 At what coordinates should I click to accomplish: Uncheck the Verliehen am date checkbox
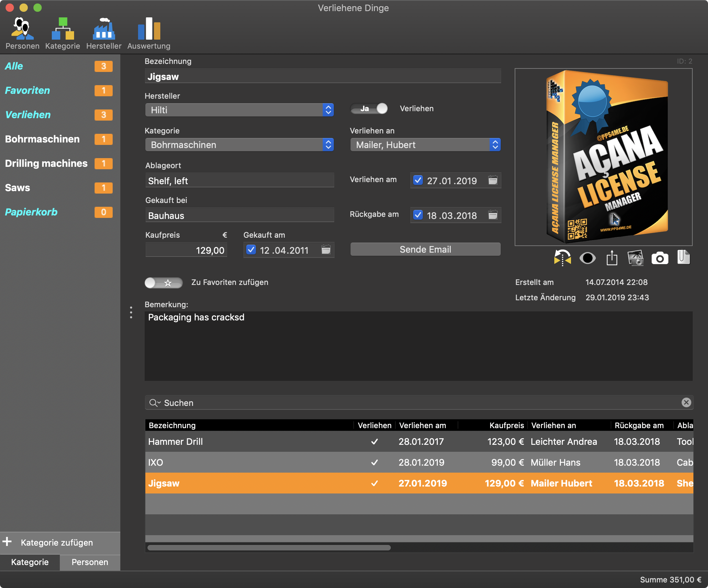tap(418, 180)
